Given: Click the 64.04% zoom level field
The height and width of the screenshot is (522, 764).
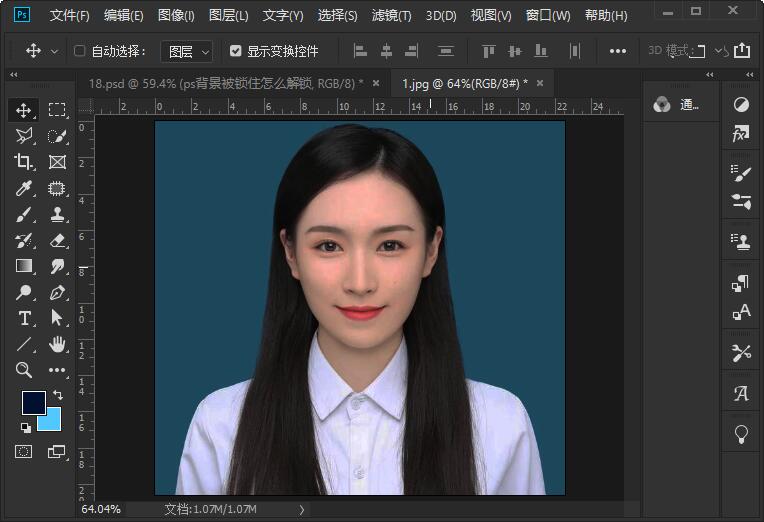Looking at the screenshot, I should [x=101, y=509].
